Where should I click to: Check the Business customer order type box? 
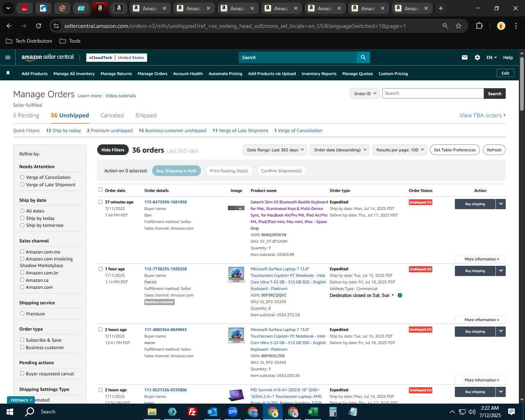click(x=22, y=347)
